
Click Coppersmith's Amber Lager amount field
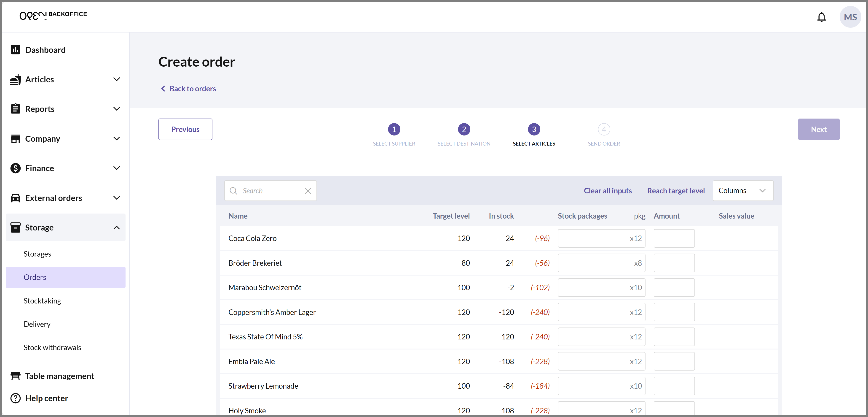coord(674,312)
